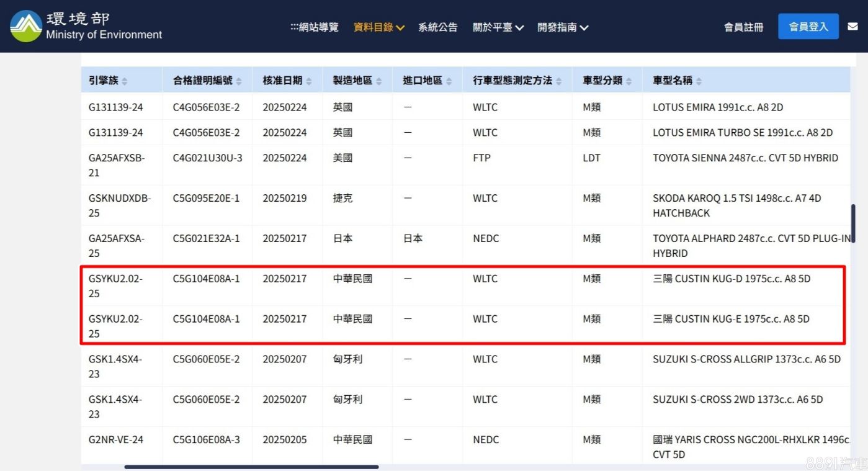Viewport: 868px width, 471px height.
Task: Sort by 進口地區 column arrows
Action: tap(449, 81)
